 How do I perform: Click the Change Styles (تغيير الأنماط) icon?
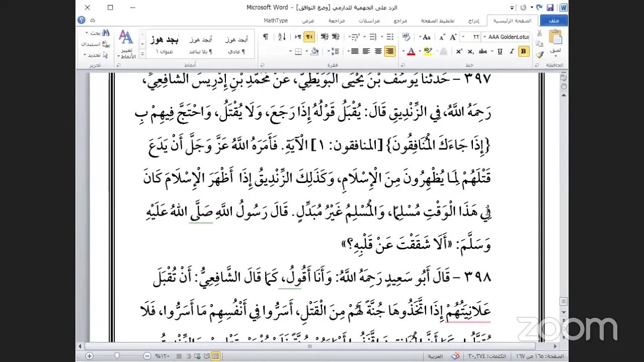[126, 44]
